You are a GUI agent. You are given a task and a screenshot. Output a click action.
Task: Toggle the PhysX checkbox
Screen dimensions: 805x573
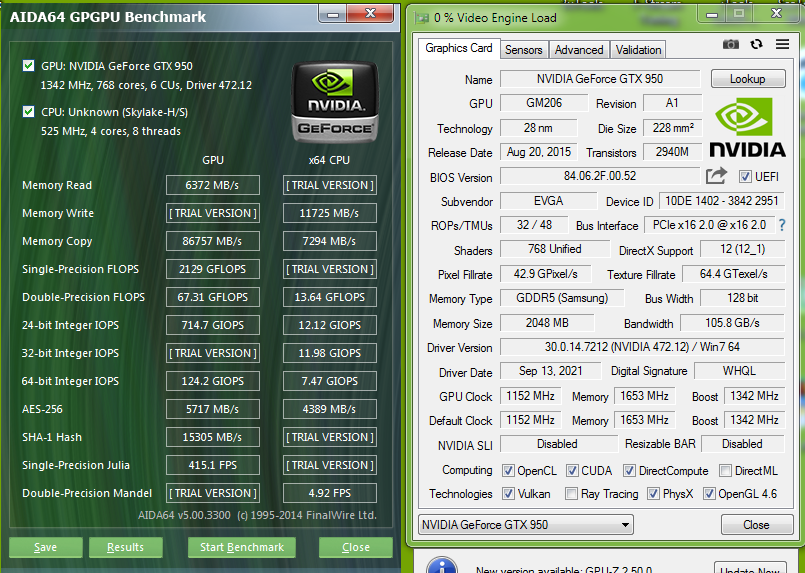pyautogui.click(x=653, y=493)
